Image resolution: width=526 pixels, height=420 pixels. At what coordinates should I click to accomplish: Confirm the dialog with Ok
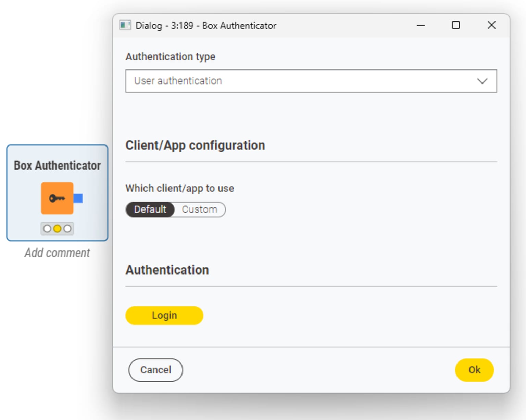pos(474,370)
